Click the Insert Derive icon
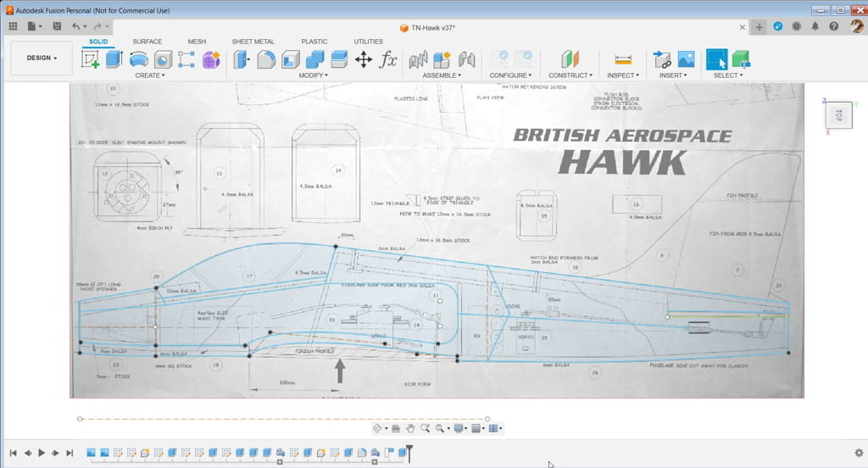 click(x=661, y=59)
